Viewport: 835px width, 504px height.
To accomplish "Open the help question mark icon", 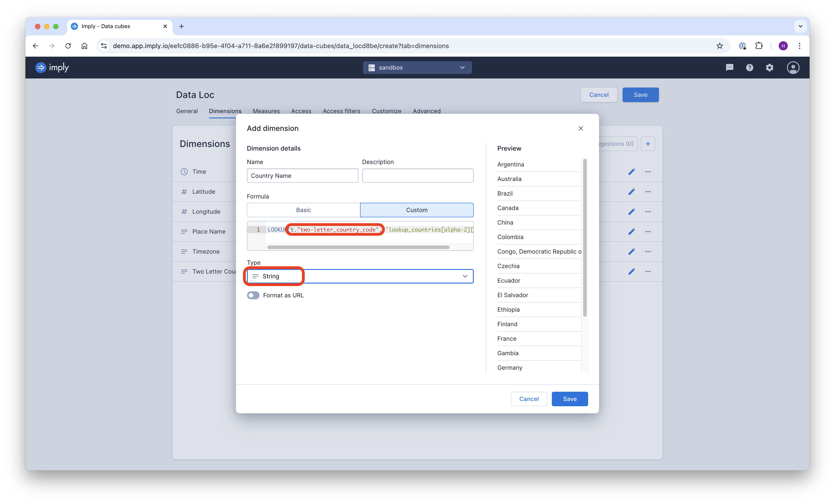I will click(x=749, y=67).
